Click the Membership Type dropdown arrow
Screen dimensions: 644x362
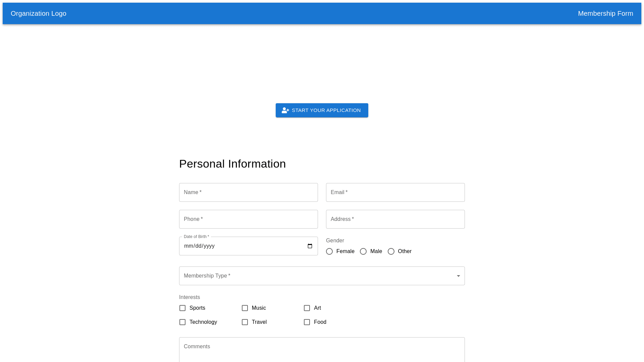(458, 276)
